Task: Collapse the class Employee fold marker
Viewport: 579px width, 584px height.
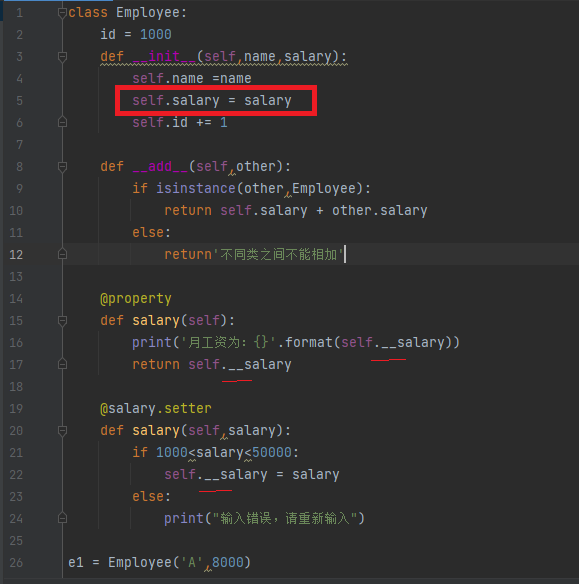Action: coord(62,13)
